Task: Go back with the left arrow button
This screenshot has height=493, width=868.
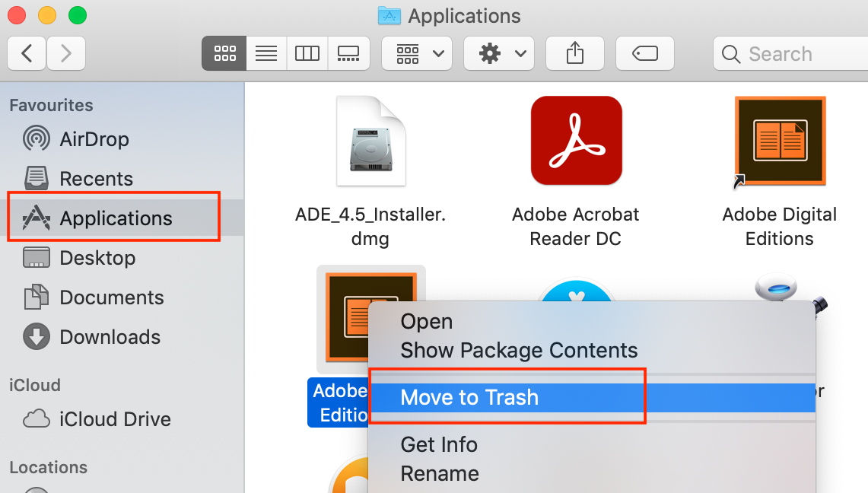Action: point(27,54)
